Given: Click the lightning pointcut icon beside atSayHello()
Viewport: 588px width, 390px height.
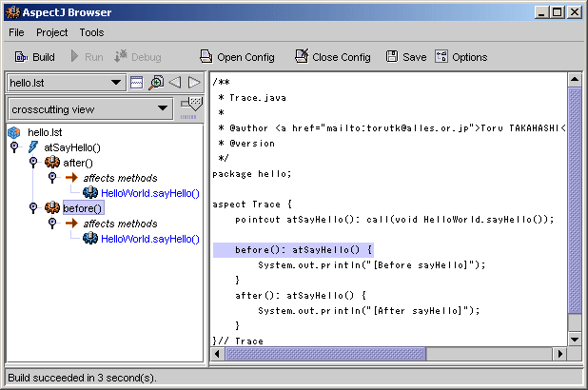Looking at the screenshot, I should [33, 147].
